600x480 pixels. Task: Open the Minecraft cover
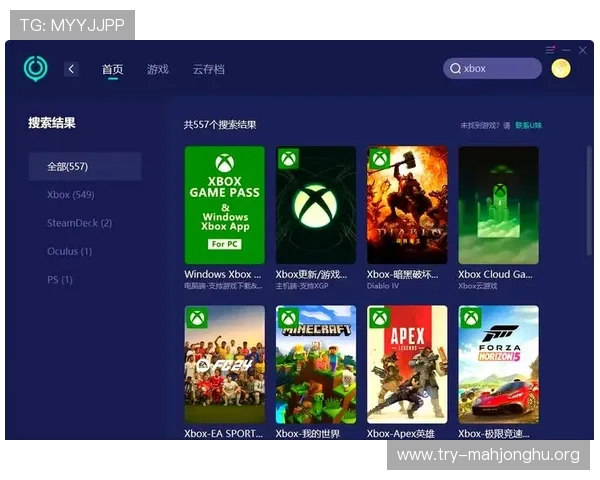click(x=316, y=364)
